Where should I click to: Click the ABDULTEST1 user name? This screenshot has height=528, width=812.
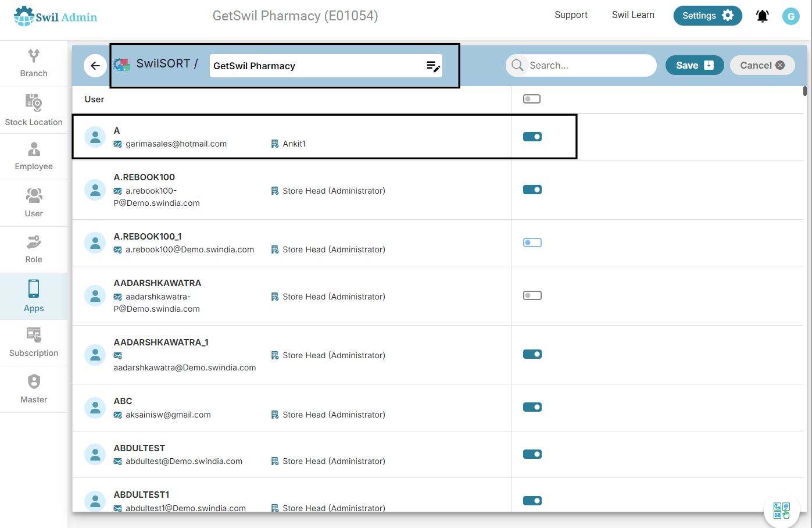(141, 495)
